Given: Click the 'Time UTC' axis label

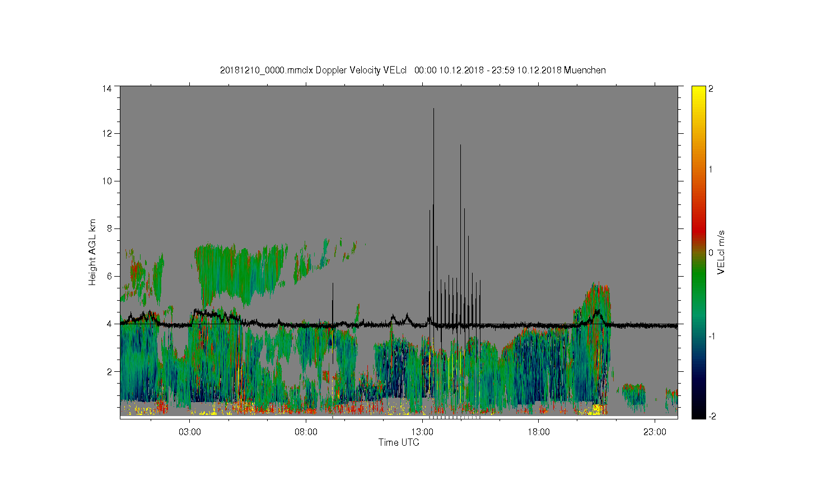Looking at the screenshot, I should click(399, 442).
